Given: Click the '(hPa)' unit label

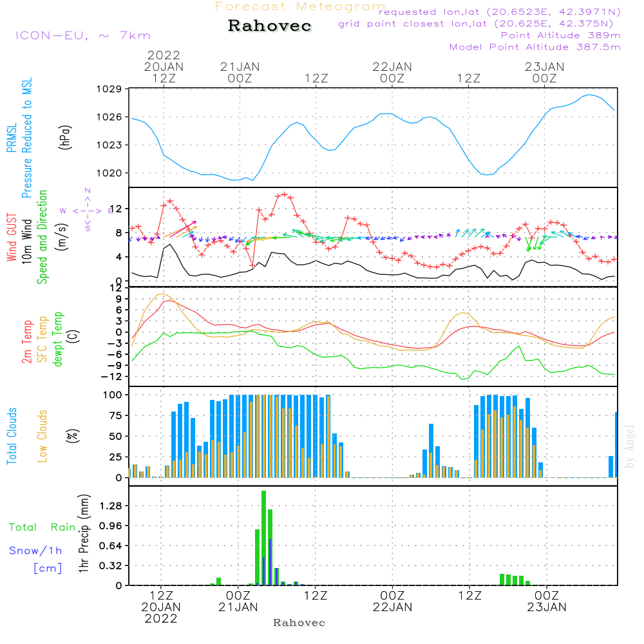Looking at the screenshot, I should coord(65,137).
